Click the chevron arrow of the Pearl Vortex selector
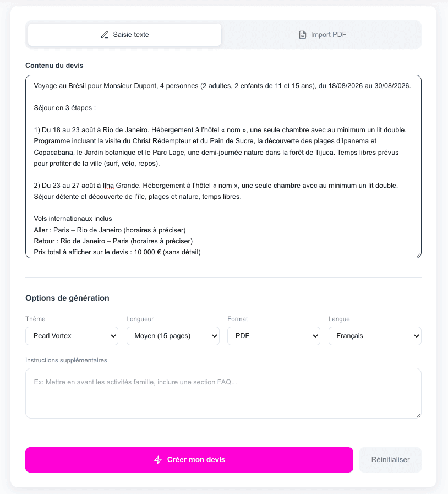Image resolution: width=448 pixels, height=494 pixels. pyautogui.click(x=113, y=336)
